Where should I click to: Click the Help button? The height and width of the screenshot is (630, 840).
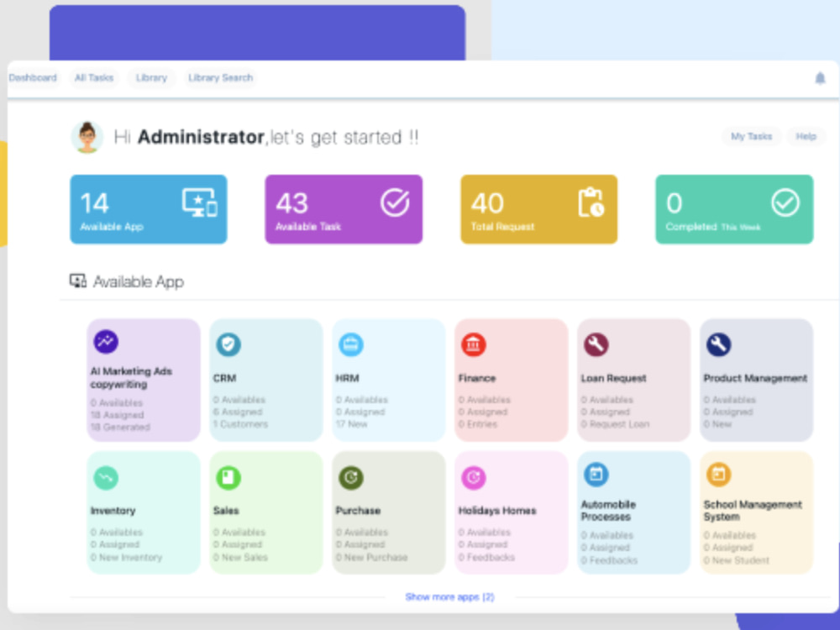[806, 136]
